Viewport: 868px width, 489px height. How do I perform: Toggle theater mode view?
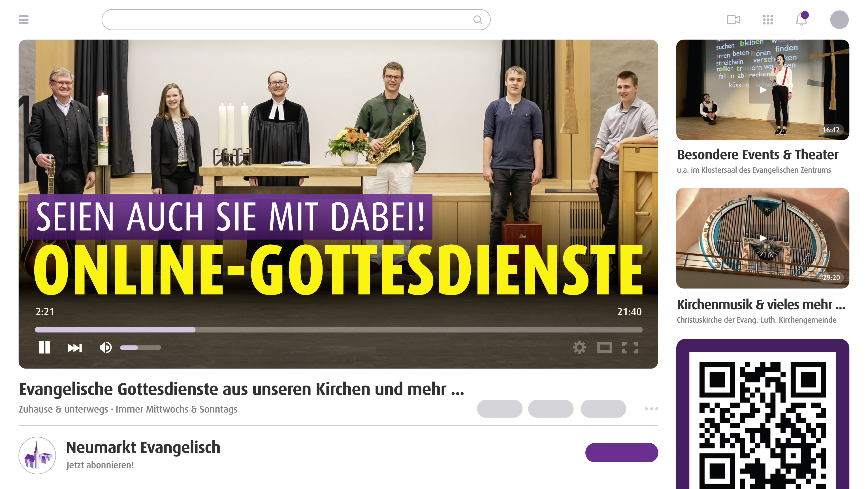click(x=605, y=347)
